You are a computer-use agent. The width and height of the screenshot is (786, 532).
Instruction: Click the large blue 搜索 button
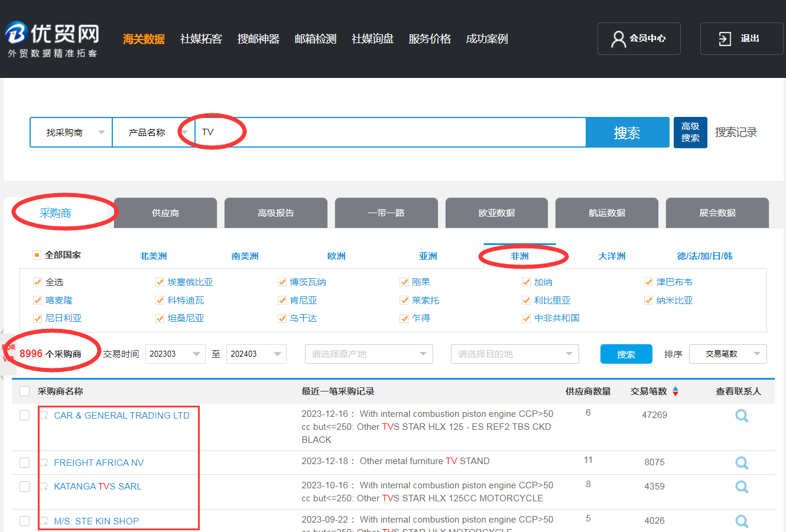(x=626, y=133)
